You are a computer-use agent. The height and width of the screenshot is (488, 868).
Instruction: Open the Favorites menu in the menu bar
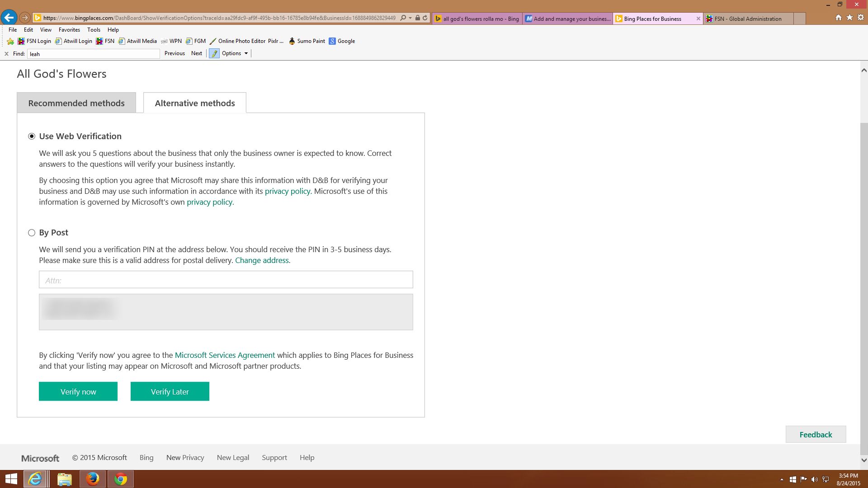(69, 30)
